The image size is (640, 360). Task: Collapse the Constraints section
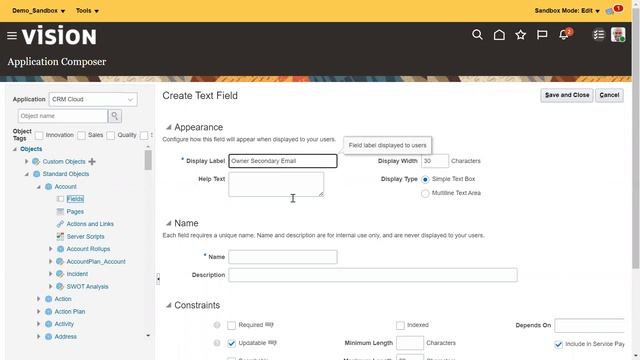pyautogui.click(x=169, y=305)
